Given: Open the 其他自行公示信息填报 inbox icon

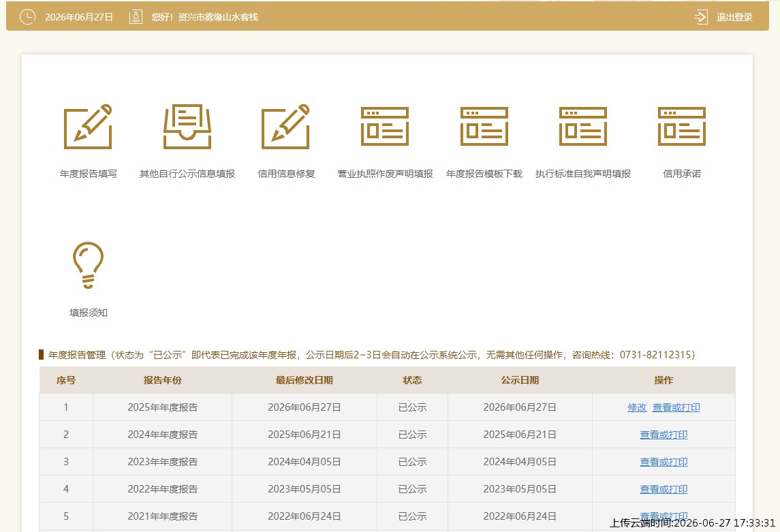Looking at the screenshot, I should (x=187, y=126).
